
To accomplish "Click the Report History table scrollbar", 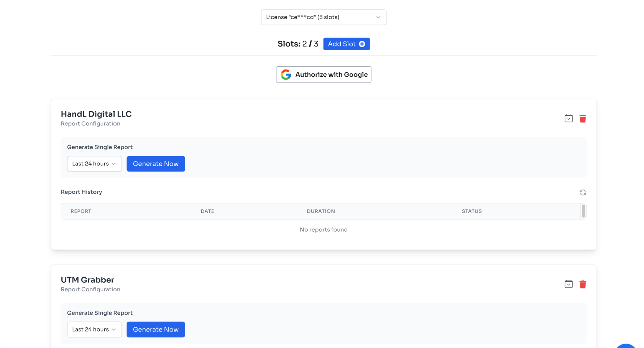I will point(583,211).
